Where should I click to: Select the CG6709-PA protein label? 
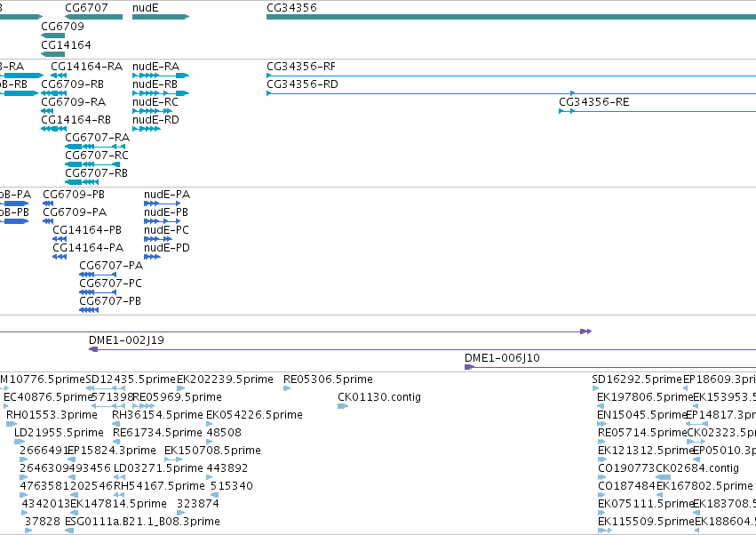point(75,212)
